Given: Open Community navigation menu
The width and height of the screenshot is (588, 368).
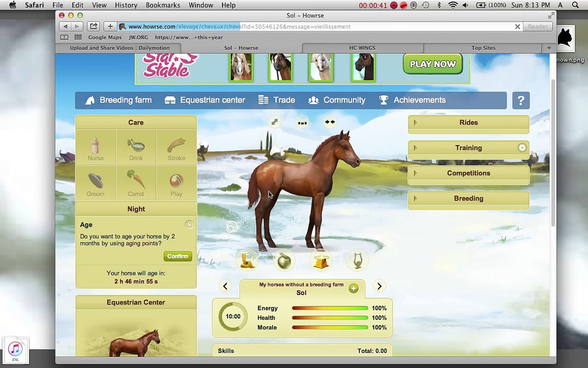Looking at the screenshot, I should [337, 100].
